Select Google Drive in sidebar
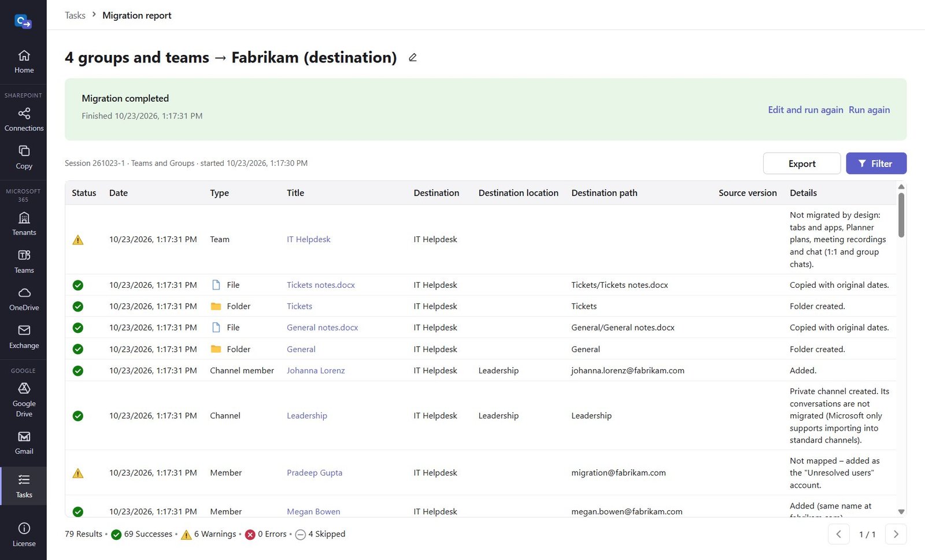The image size is (925, 560). tap(24, 399)
